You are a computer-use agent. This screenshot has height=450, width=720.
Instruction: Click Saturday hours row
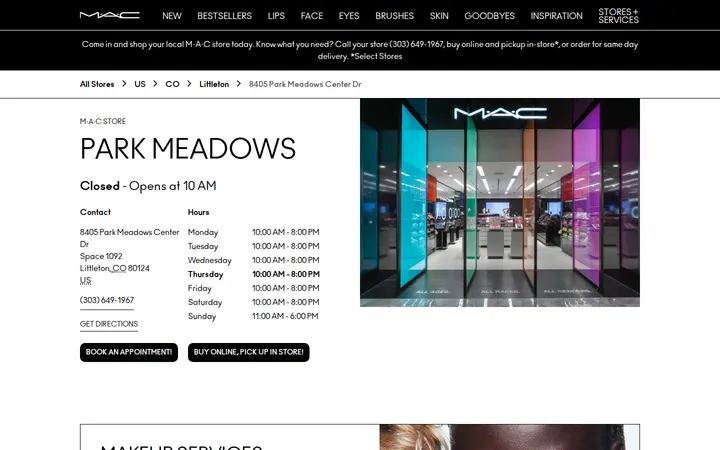tap(253, 302)
